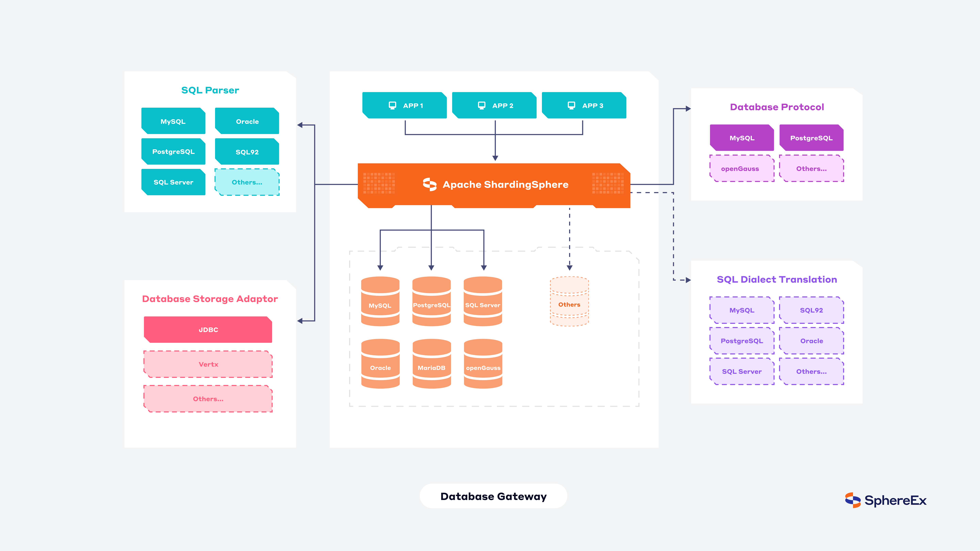Click SQL Server box under SQL Parser

point(174,182)
